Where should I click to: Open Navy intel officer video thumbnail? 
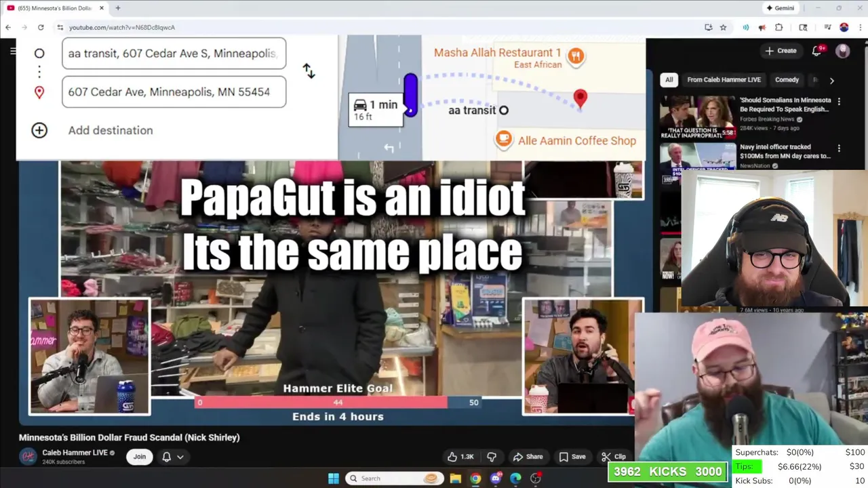pyautogui.click(x=698, y=155)
